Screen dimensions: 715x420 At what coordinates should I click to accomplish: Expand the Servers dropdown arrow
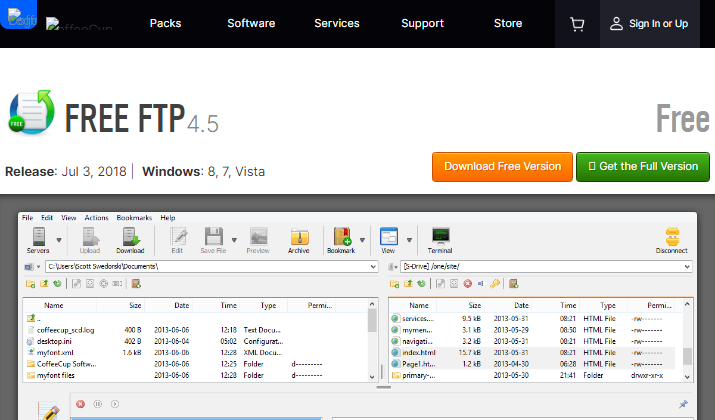pos(59,240)
